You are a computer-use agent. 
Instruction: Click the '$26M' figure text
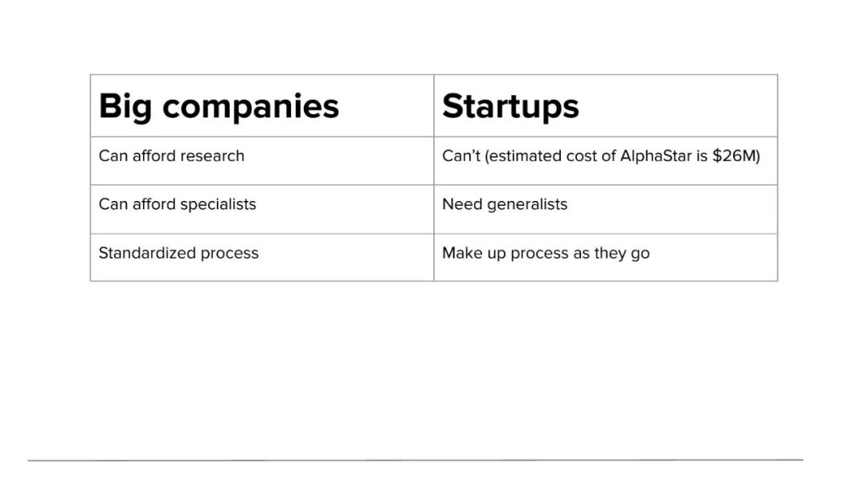click(x=736, y=156)
